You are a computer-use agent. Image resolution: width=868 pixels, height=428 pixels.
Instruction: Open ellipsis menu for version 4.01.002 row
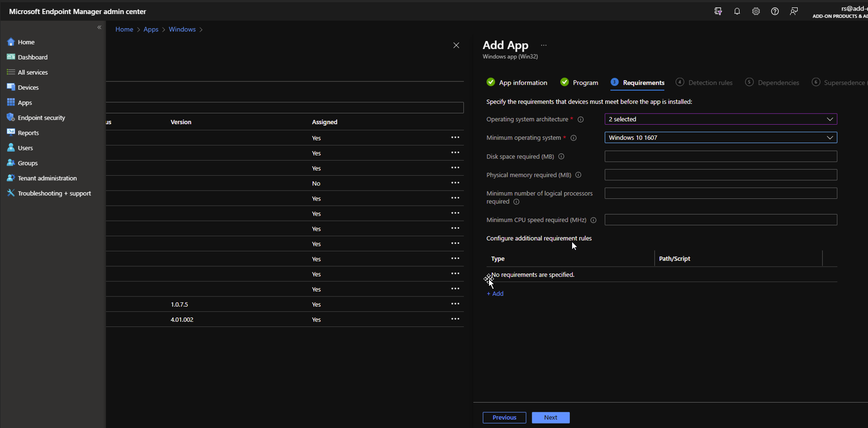[x=455, y=319]
